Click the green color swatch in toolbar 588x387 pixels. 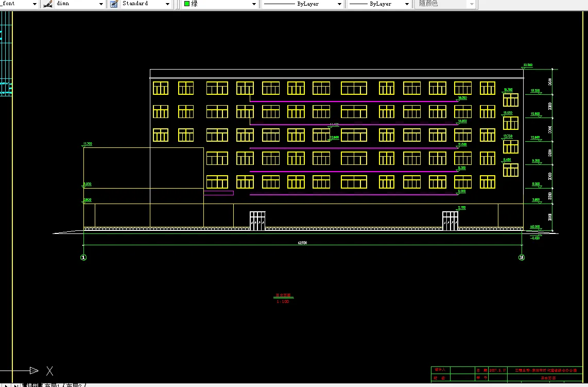pyautogui.click(x=187, y=4)
